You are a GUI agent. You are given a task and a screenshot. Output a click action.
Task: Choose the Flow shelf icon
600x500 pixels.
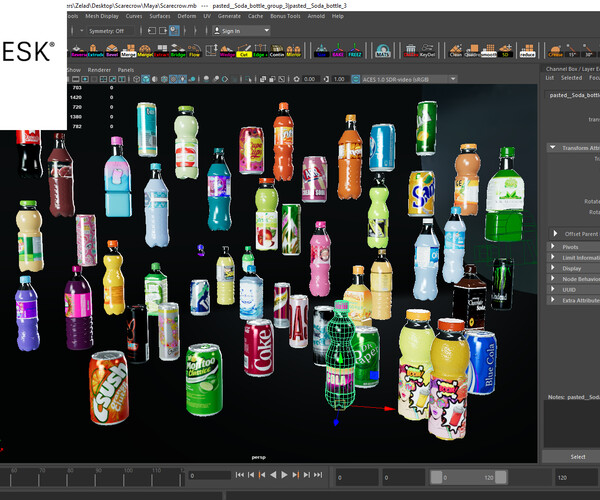point(194,51)
